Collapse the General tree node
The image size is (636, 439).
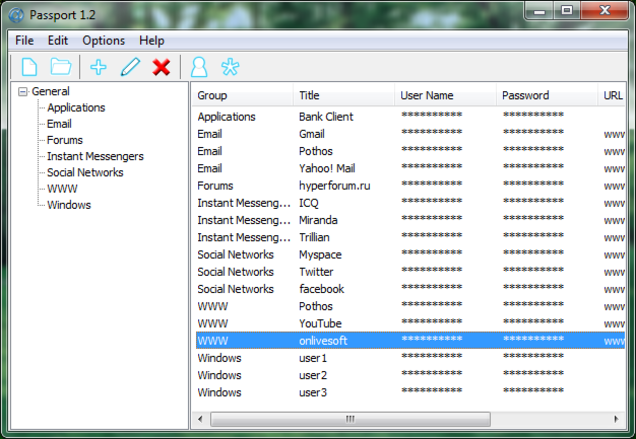pyautogui.click(x=23, y=92)
